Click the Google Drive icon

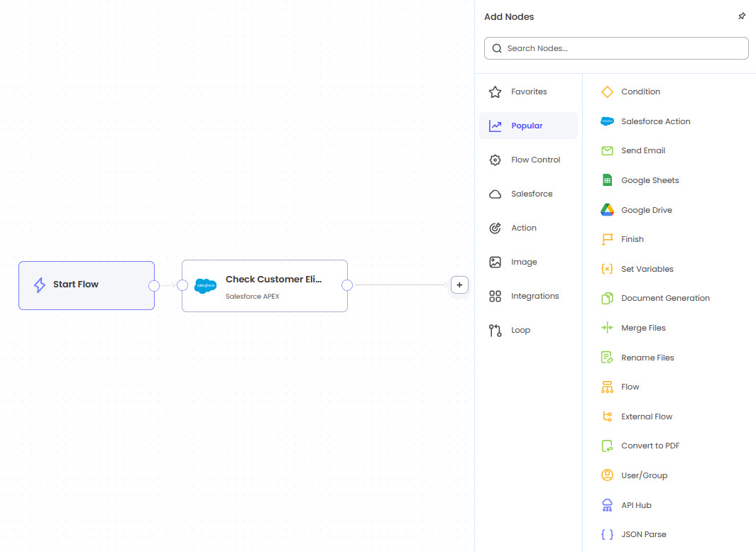607,210
